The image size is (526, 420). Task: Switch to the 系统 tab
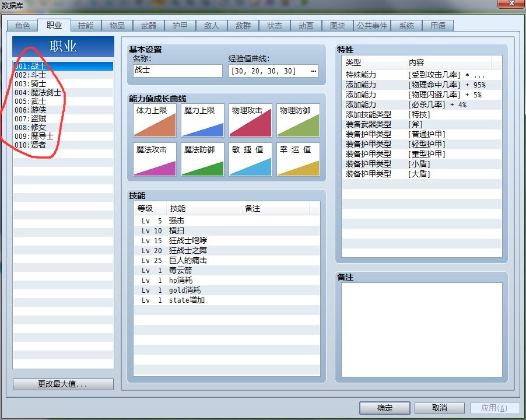coord(406,26)
